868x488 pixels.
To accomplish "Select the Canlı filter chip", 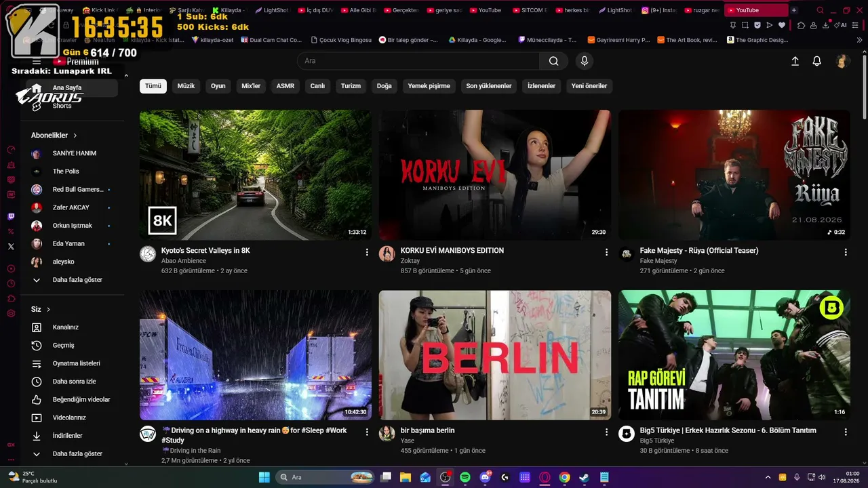I will pos(317,86).
